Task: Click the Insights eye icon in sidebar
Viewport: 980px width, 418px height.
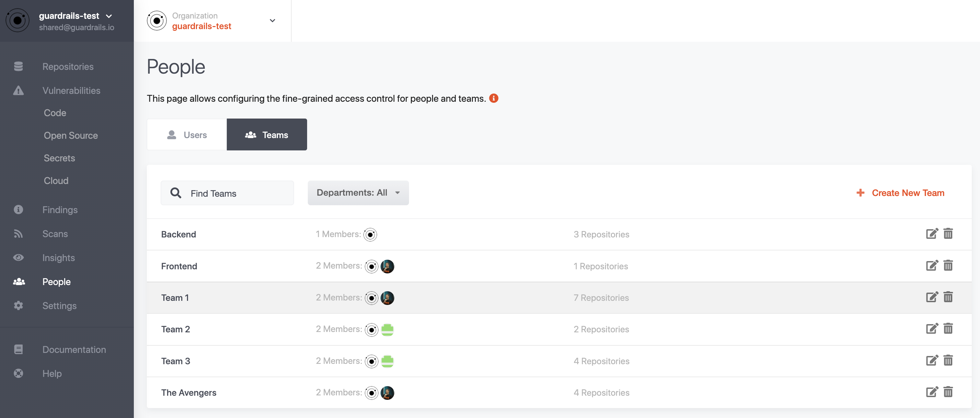Action: pyautogui.click(x=18, y=258)
